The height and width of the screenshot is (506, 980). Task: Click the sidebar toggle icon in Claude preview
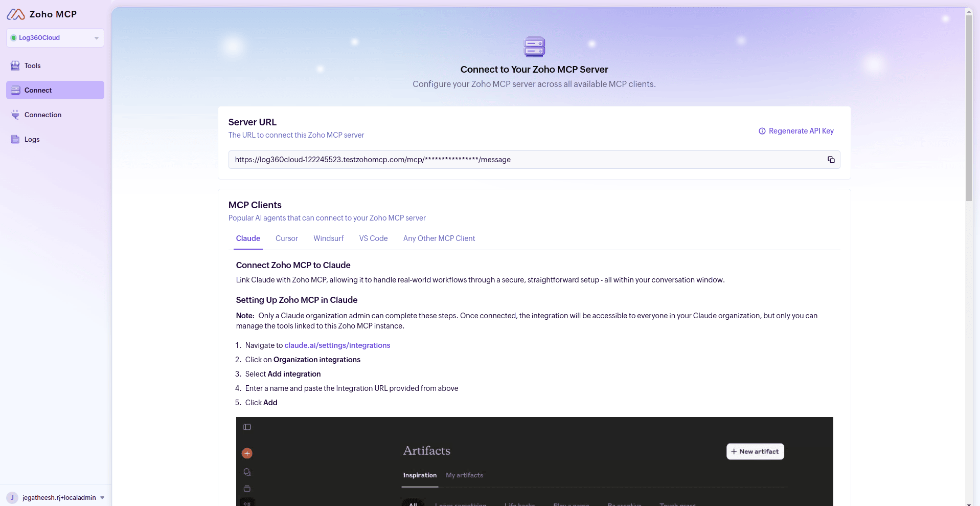247,427
